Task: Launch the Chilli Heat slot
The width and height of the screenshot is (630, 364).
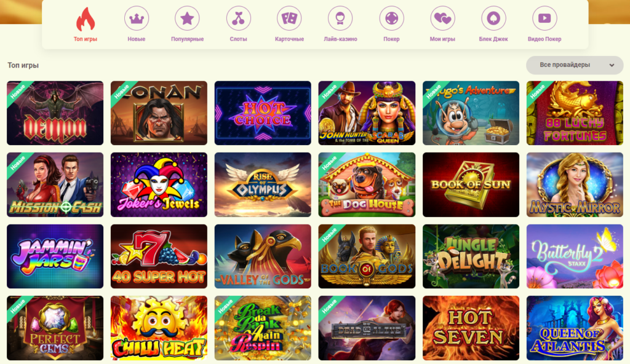Action: click(x=159, y=328)
